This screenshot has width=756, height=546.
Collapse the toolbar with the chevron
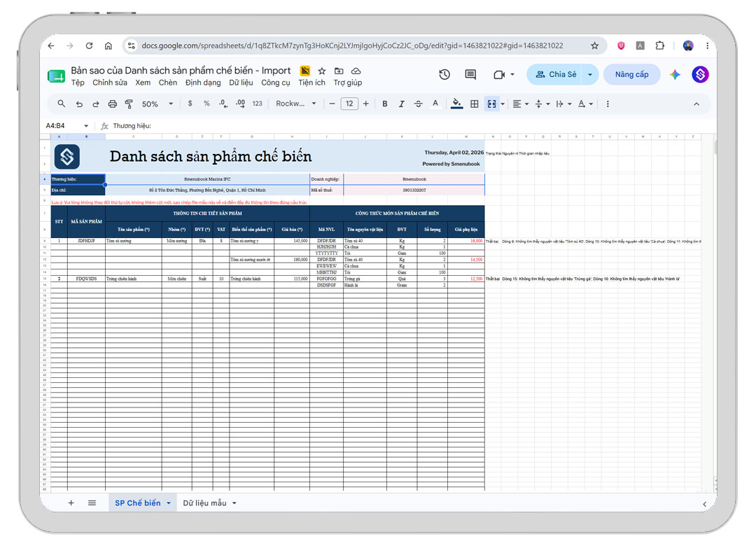696,104
